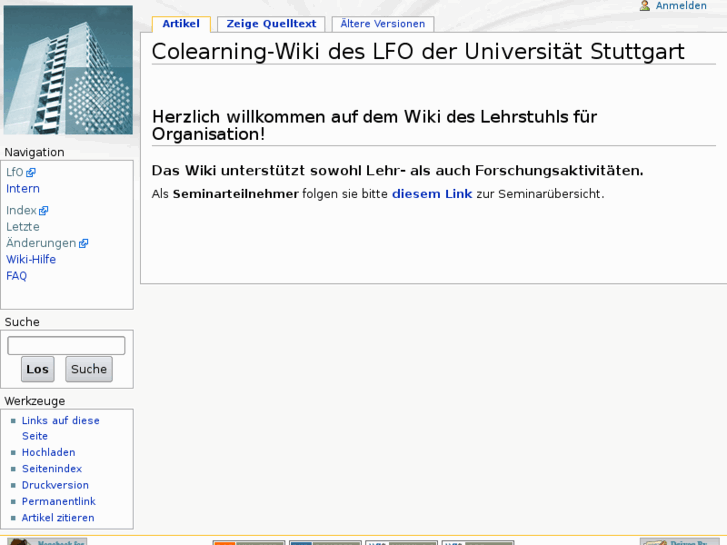
Task: Click the Werkzeuge sidebar heading
Action: [x=35, y=401]
